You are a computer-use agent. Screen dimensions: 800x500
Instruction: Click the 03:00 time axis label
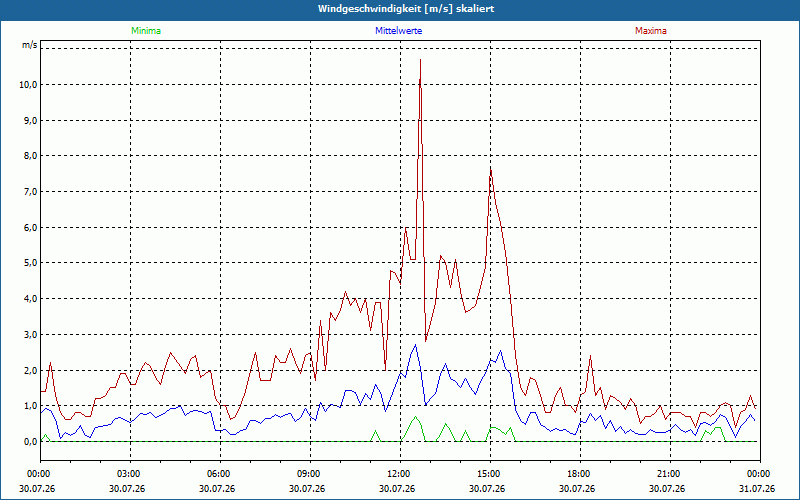131,474
